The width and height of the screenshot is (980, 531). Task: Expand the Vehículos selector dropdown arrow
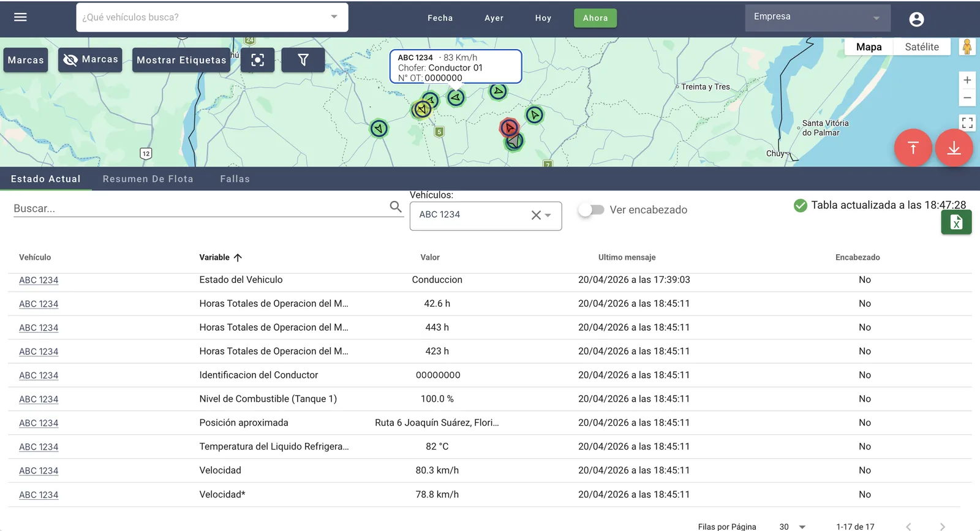tap(548, 215)
